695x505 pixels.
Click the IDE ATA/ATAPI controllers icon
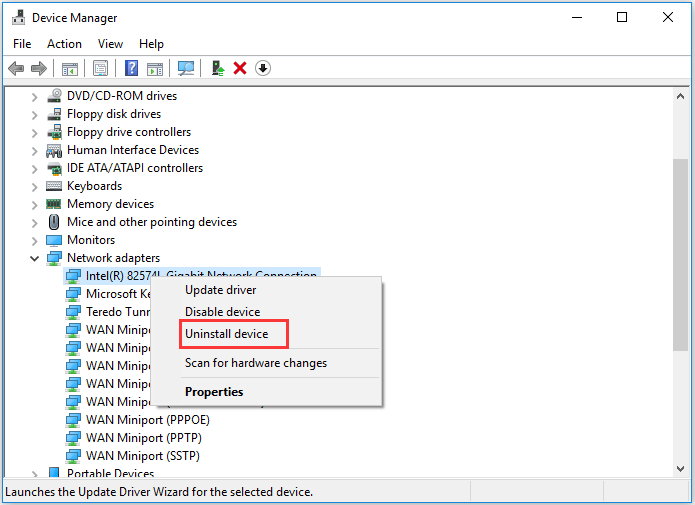(54, 168)
